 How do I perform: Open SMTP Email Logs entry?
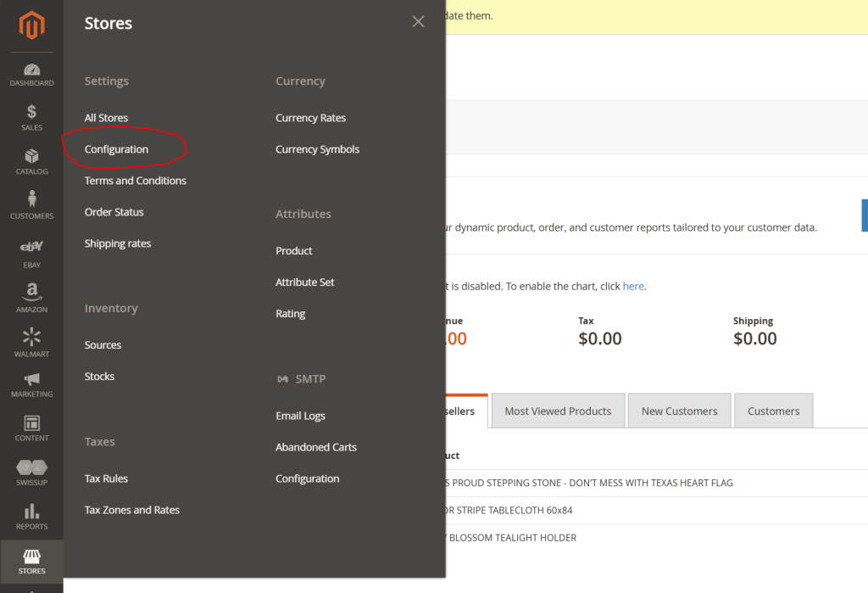(300, 416)
